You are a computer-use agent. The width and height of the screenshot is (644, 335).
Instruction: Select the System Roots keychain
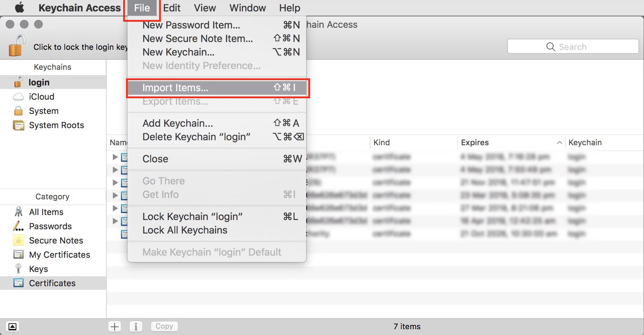coord(53,125)
